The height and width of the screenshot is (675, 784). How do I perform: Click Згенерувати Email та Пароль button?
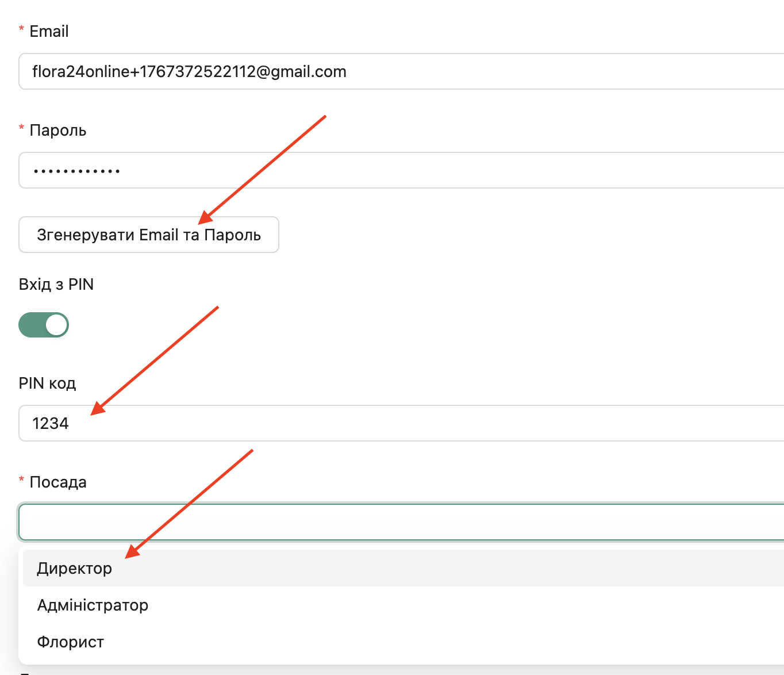pos(149,235)
